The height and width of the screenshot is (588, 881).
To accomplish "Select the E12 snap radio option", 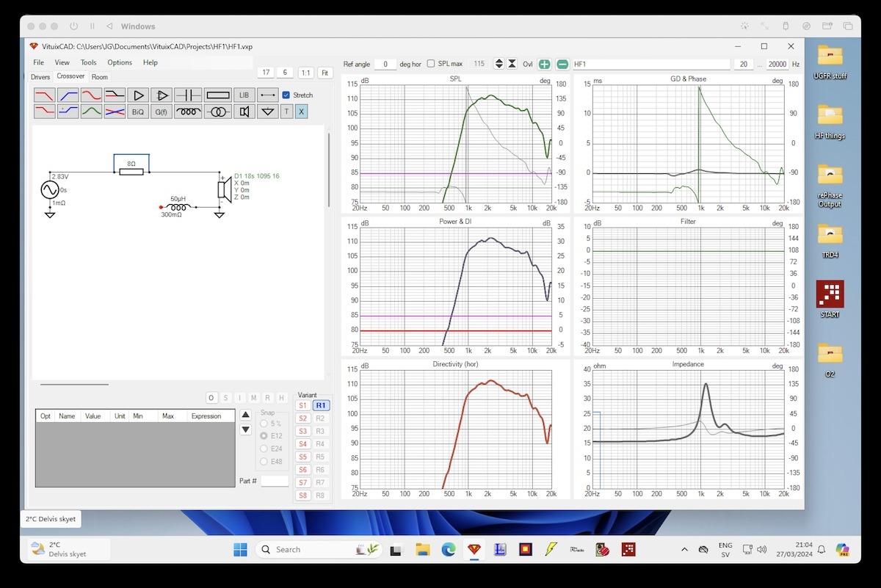I will (264, 436).
